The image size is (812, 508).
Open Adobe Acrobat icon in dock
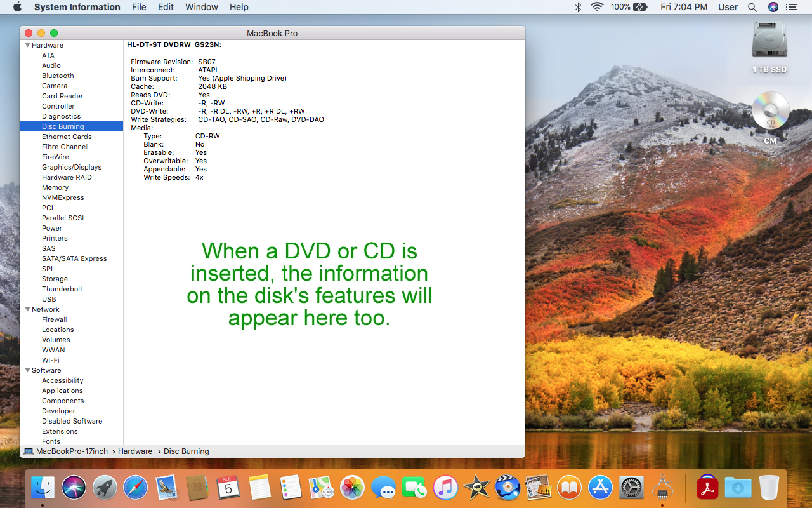point(707,488)
